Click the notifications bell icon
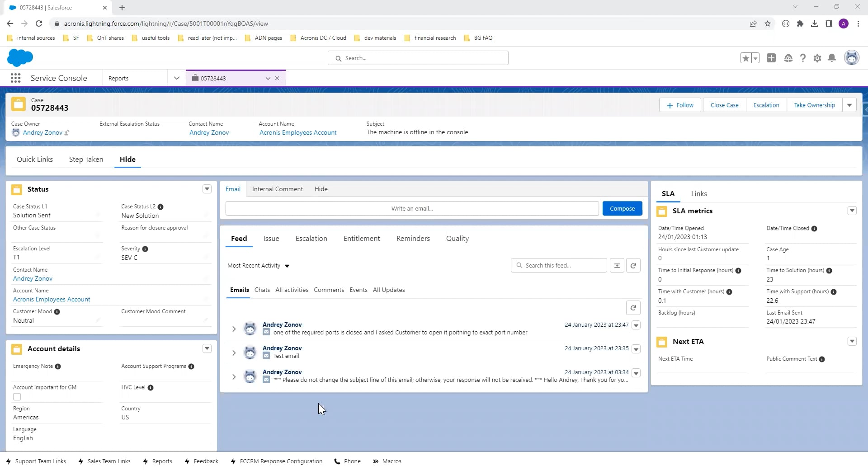 point(831,58)
